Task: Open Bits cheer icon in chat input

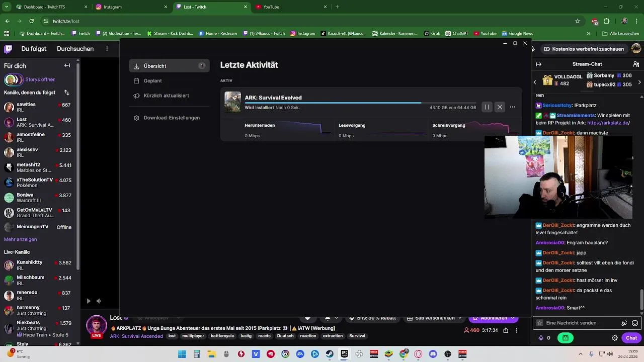Action: [624, 323]
